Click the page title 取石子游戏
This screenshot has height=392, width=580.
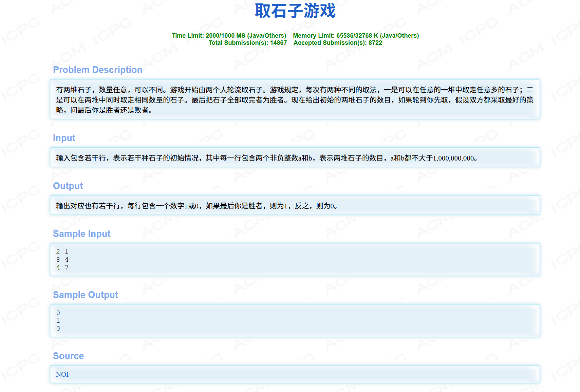pos(295,11)
